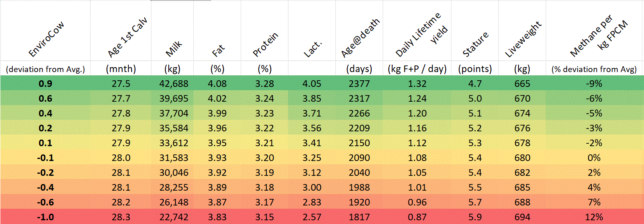Select the stature cell showing 4.7
Image resolution: width=644 pixels, height=224 pixels.
tap(475, 84)
